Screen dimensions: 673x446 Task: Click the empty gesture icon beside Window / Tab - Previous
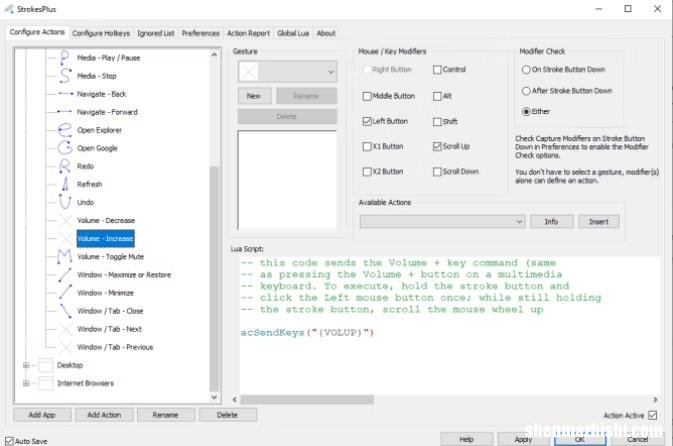pos(65,347)
